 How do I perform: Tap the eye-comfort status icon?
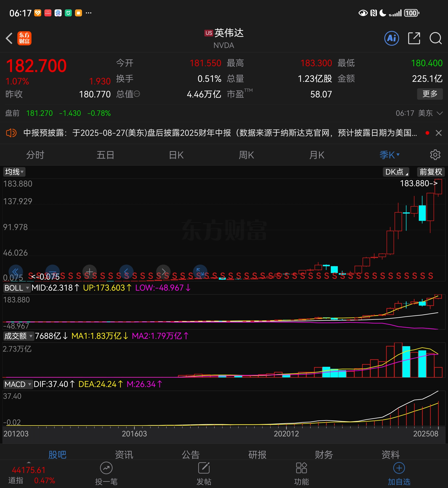click(x=363, y=13)
